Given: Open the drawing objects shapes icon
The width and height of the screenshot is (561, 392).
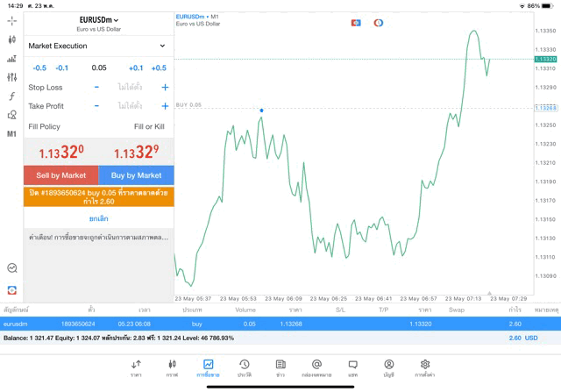Looking at the screenshot, I should tap(11, 115).
